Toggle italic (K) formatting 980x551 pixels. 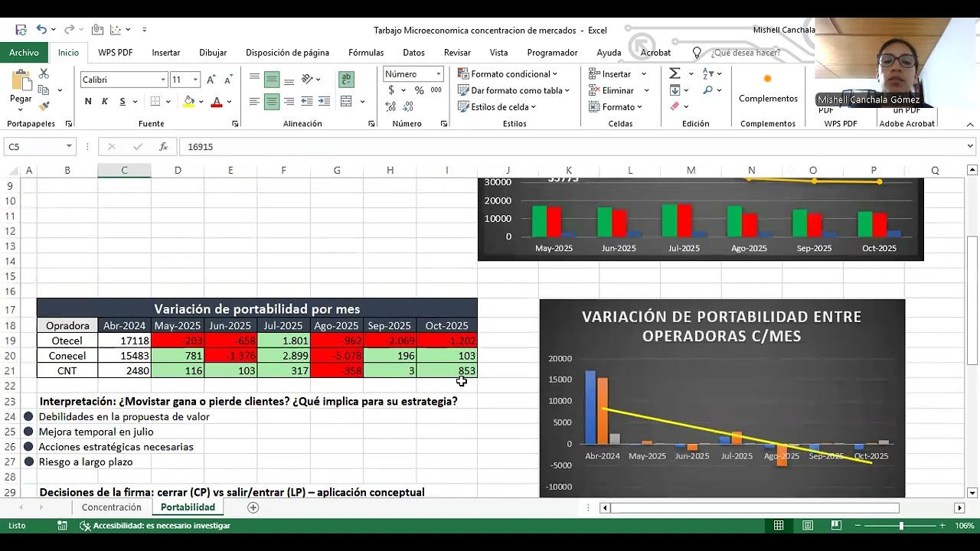point(105,101)
